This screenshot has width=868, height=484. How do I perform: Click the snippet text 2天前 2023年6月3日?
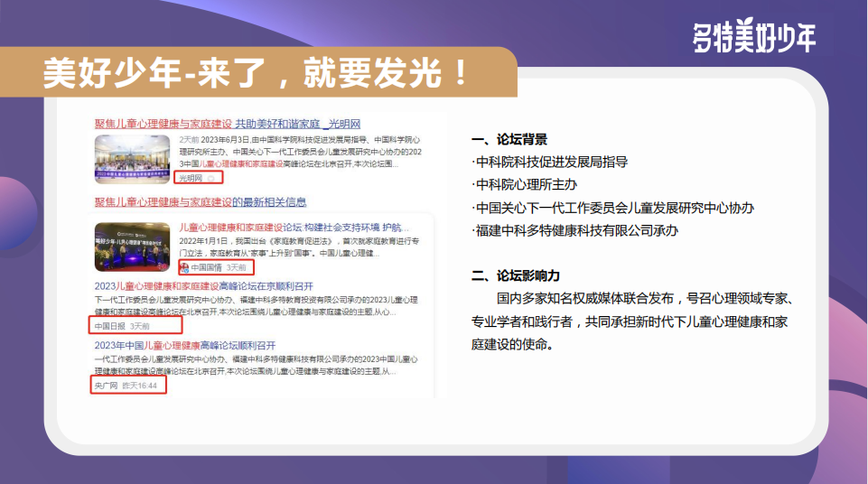click(301, 152)
